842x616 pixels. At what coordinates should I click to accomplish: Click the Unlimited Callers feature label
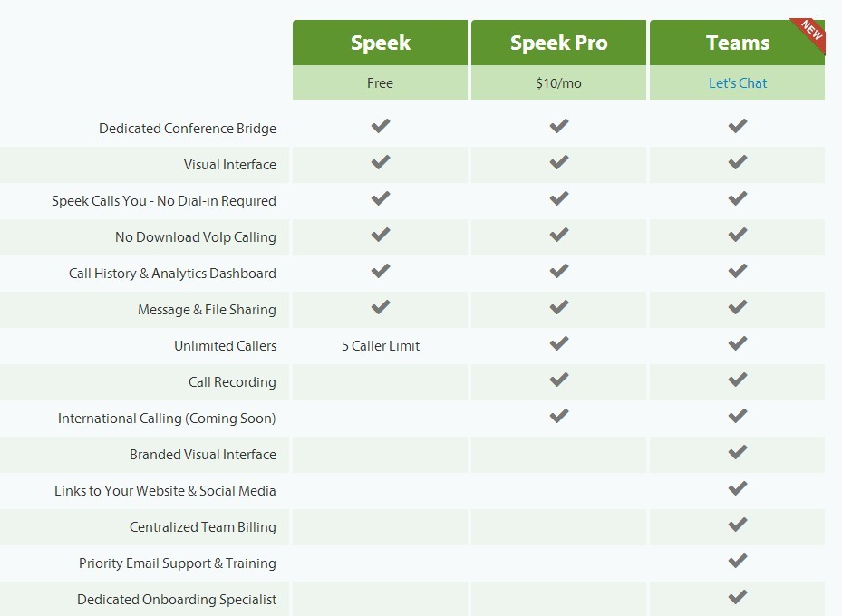pos(225,346)
